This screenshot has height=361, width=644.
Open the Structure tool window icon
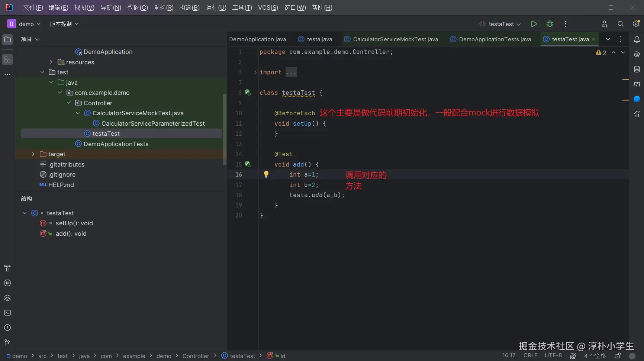pyautogui.click(x=7, y=59)
